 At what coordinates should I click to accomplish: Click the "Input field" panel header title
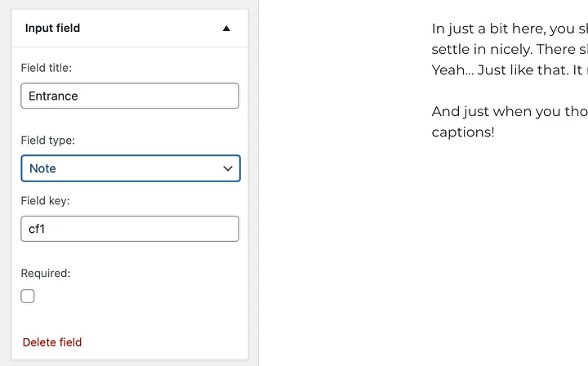52,28
